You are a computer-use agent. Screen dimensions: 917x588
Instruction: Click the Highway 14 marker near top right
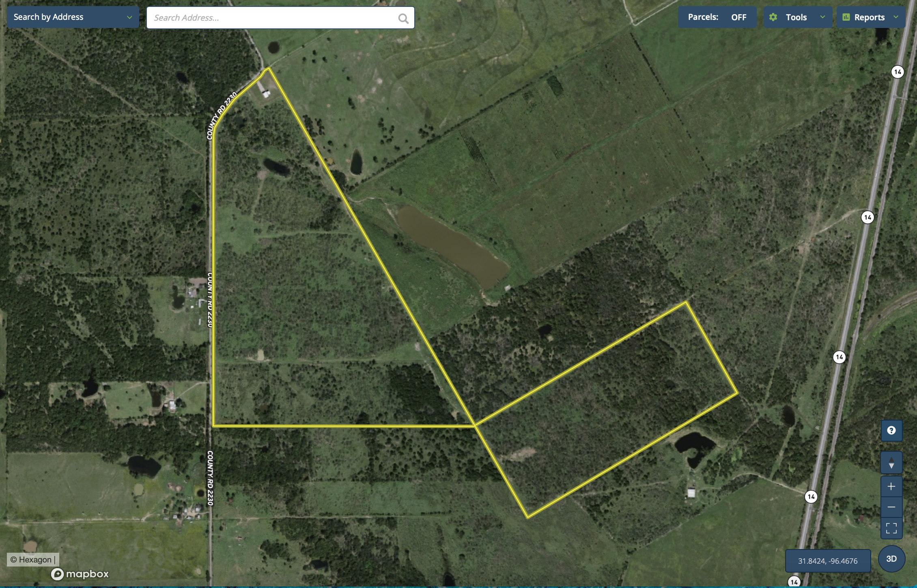click(x=898, y=72)
